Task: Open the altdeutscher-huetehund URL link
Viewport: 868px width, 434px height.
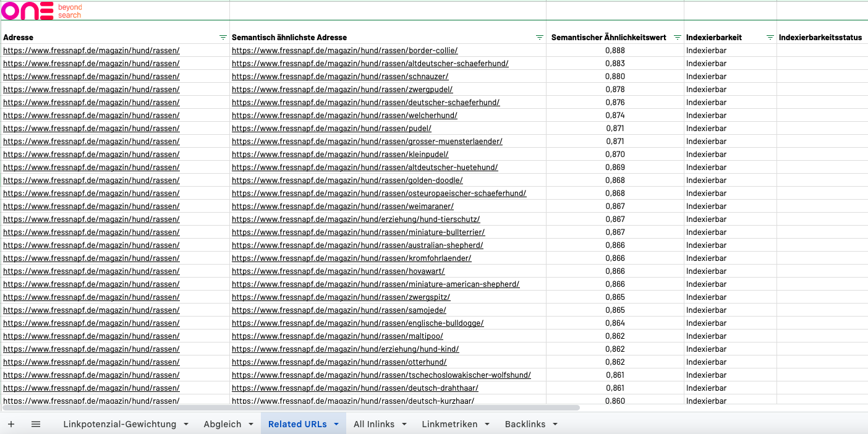Action: [x=365, y=168]
